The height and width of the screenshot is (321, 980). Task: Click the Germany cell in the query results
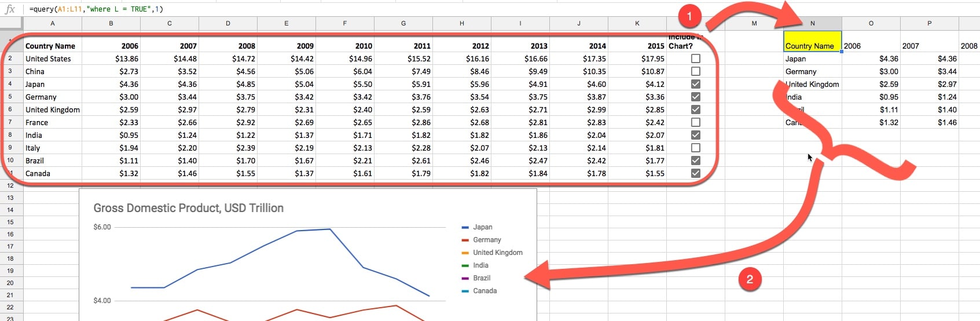click(x=813, y=71)
